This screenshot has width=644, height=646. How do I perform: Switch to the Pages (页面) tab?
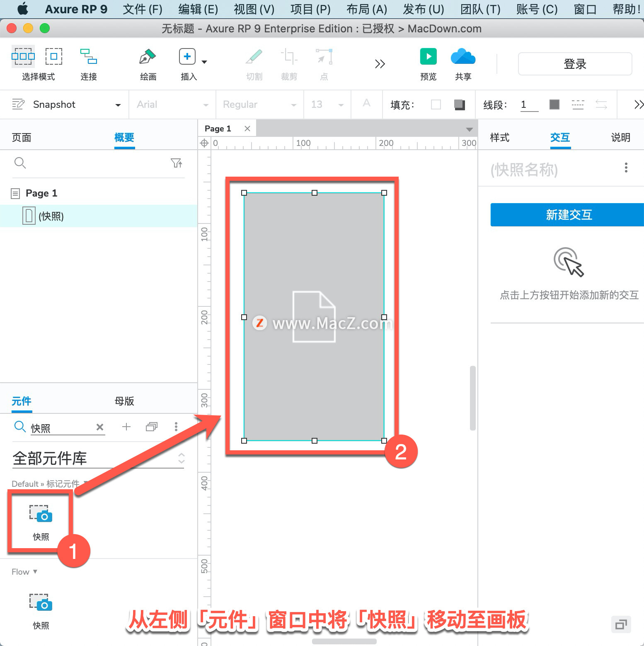22,138
